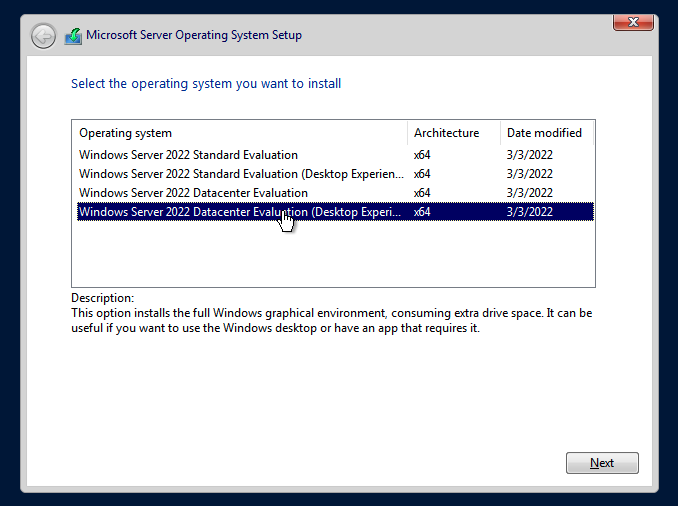The width and height of the screenshot is (678, 506).
Task: Click the Date modified column header
Action: tap(547, 133)
